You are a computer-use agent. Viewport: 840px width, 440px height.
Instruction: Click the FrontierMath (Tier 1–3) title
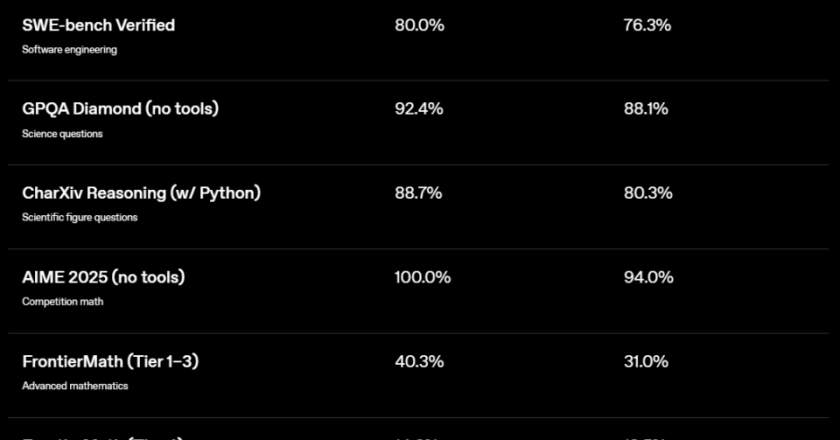pyautogui.click(x=110, y=361)
